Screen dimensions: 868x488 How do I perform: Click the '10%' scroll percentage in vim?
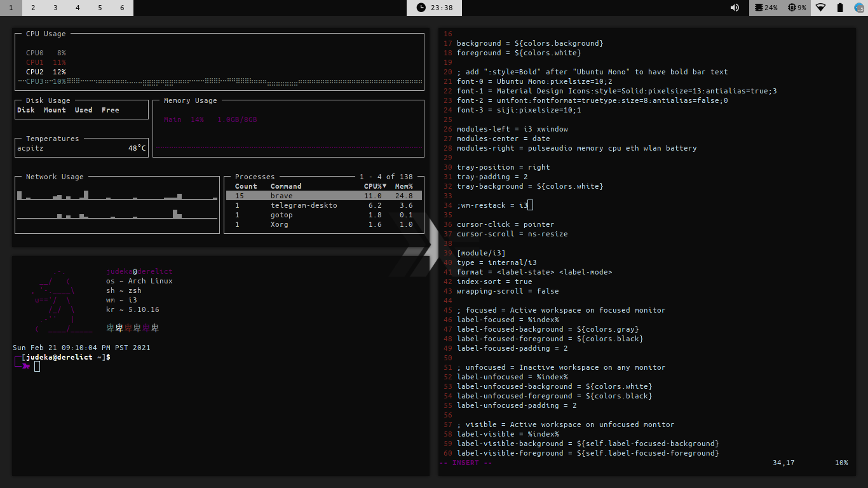(841, 463)
